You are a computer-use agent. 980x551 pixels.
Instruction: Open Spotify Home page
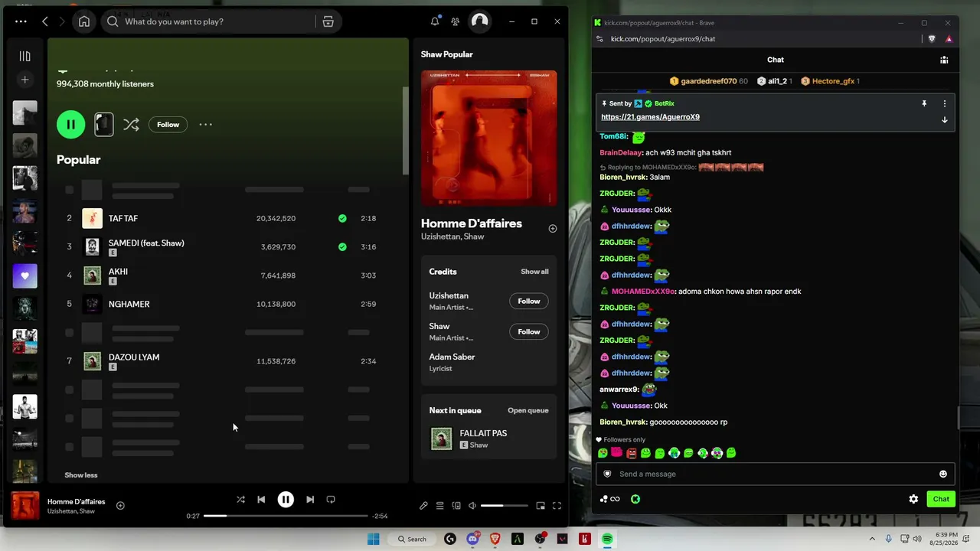pyautogui.click(x=84, y=21)
